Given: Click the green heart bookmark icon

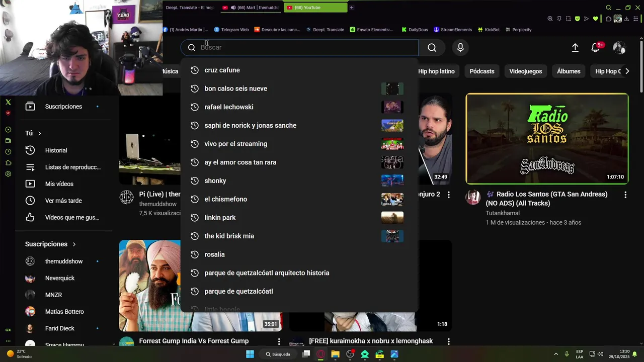Looking at the screenshot, I should tap(595, 19).
